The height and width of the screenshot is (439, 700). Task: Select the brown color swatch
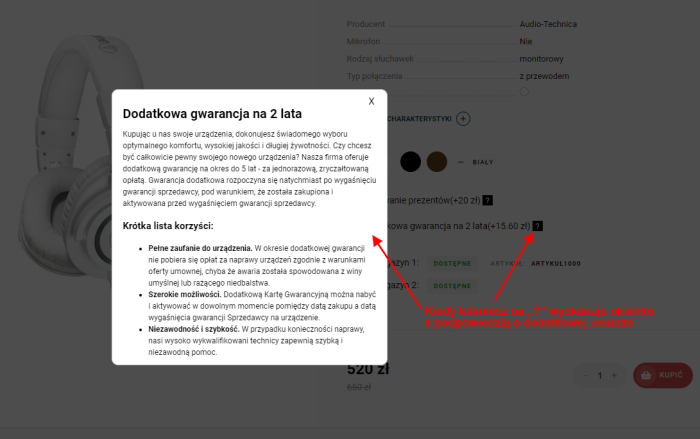pyautogui.click(x=437, y=161)
